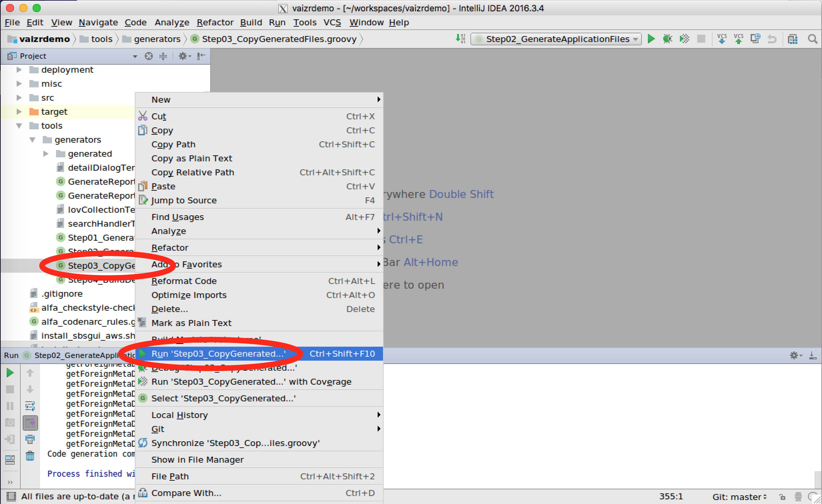This screenshot has height=504, width=822.
Task: Open the run configuration dropdown
Action: click(556, 39)
